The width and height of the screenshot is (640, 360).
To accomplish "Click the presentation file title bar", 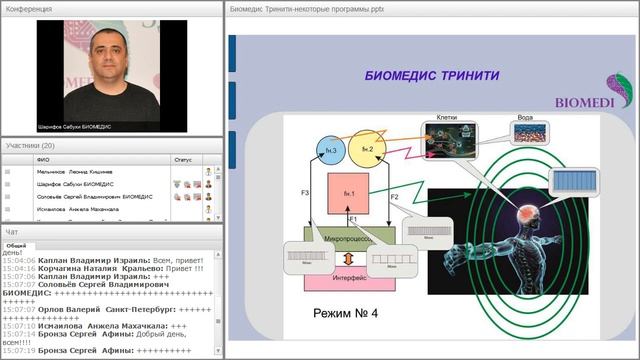I will click(x=432, y=9).
